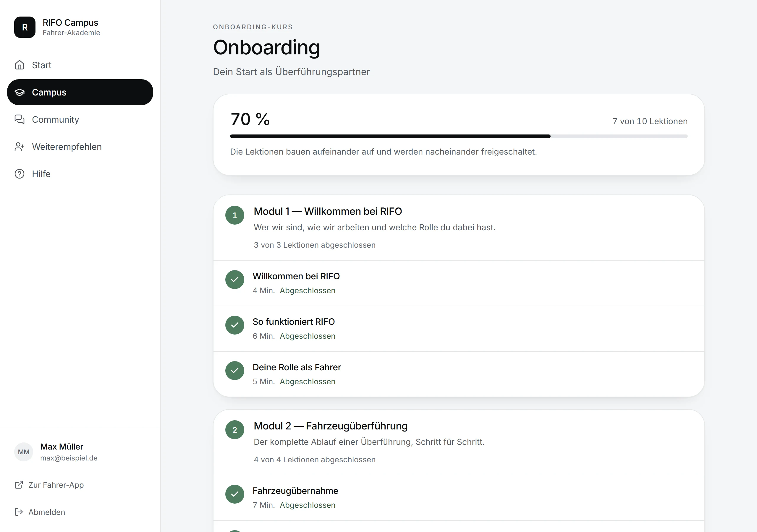Click Abmelden to sign out

coord(80,512)
